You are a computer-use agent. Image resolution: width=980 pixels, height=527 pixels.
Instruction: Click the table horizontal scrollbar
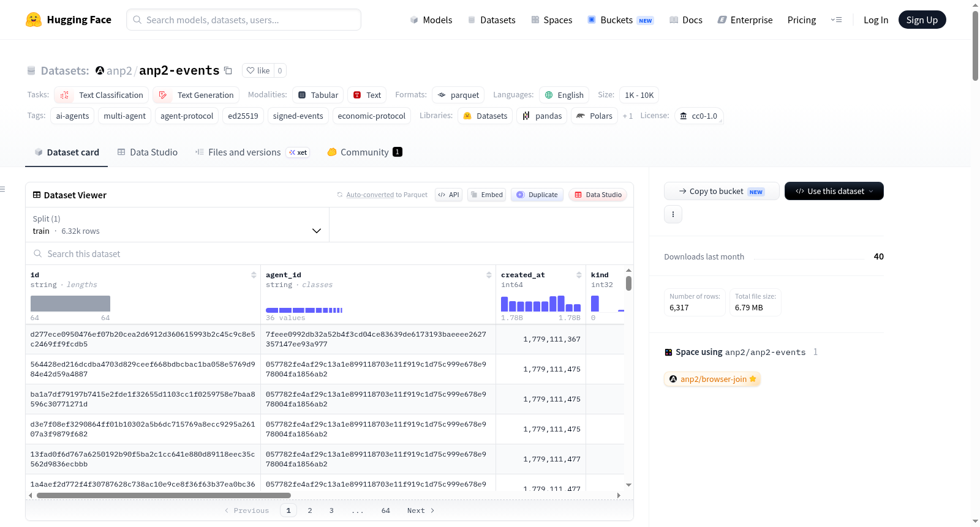[164, 495]
